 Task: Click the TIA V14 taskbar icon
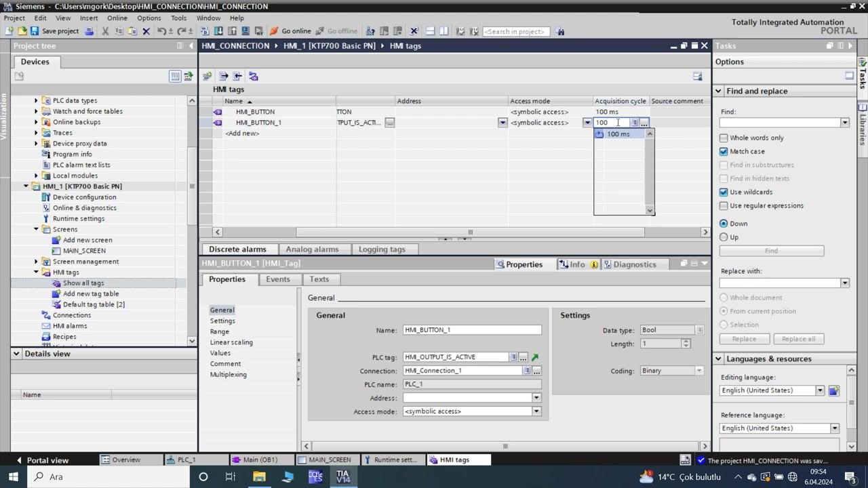(343, 476)
